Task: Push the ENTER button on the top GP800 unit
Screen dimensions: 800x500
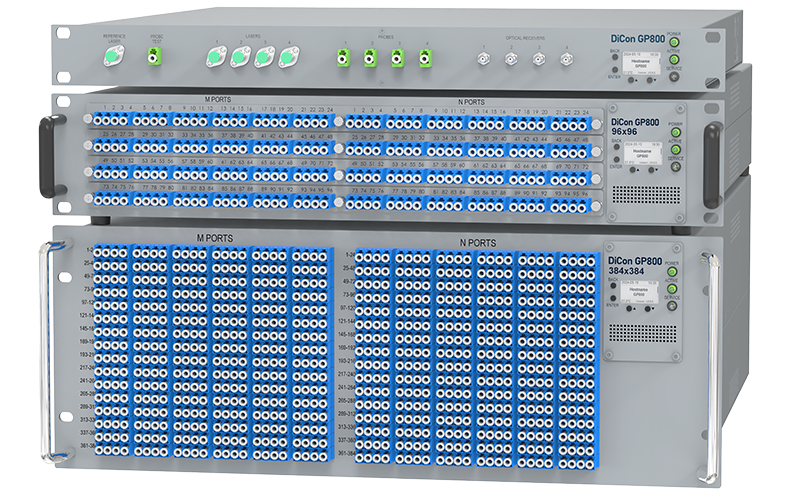Action: (x=615, y=69)
